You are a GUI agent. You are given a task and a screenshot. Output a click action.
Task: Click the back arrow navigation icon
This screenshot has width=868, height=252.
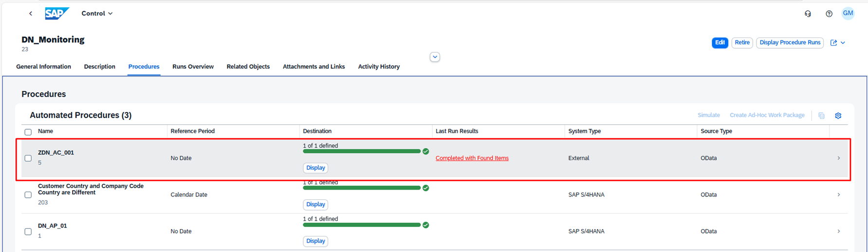(x=31, y=14)
